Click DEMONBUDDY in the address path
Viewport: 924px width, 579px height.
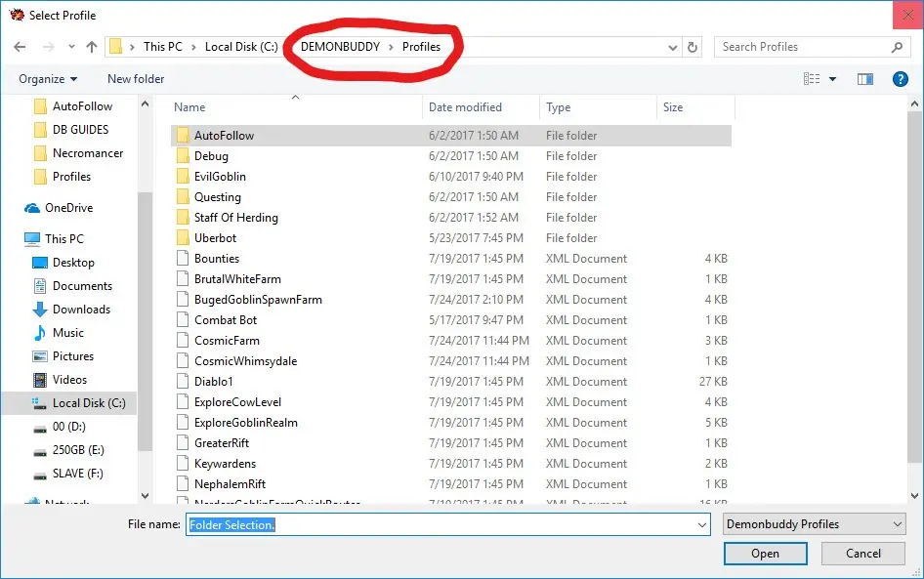[x=340, y=47]
